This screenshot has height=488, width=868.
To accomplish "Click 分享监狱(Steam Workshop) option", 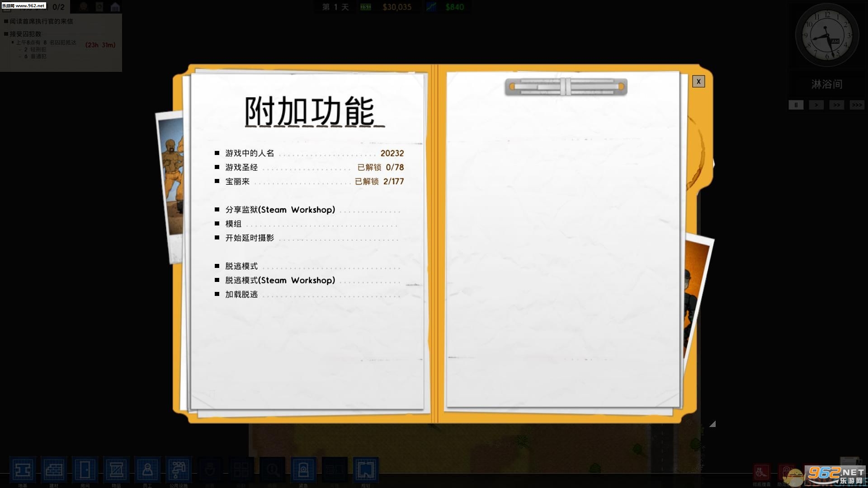I will click(x=280, y=210).
